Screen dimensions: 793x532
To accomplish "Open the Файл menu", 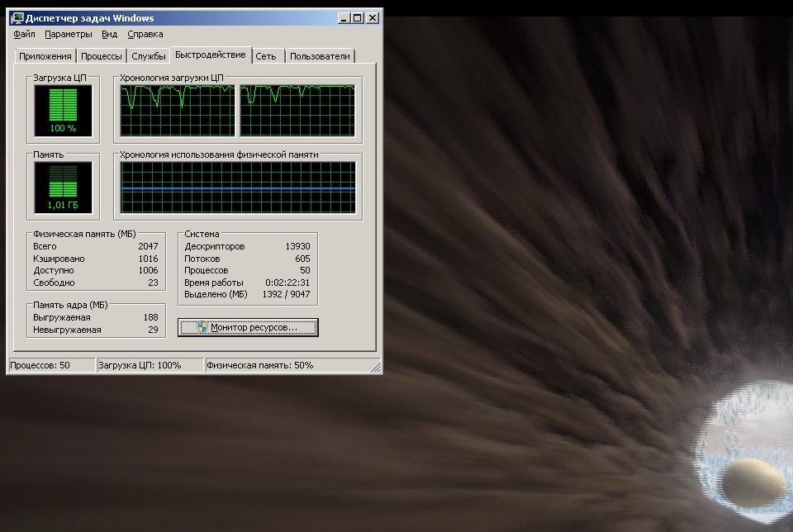I will click(24, 34).
